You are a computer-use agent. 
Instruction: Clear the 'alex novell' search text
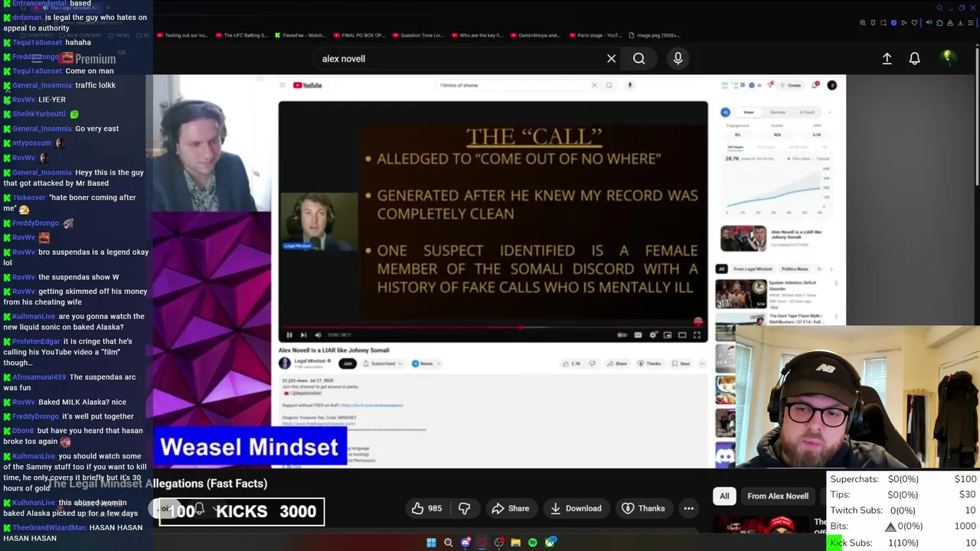point(611,59)
